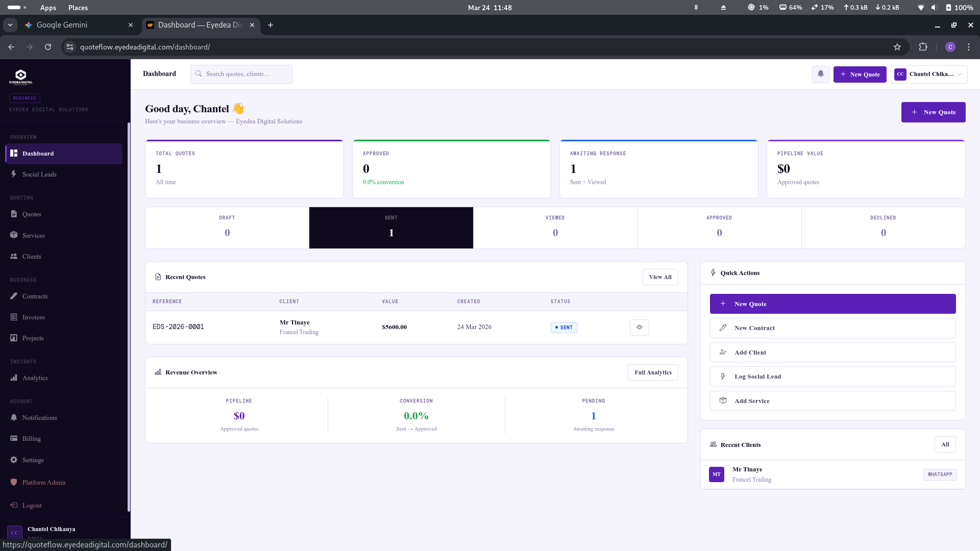The width and height of the screenshot is (980, 551).
Task: Open the tab search chevron dropdown
Action: pyautogui.click(x=10, y=25)
